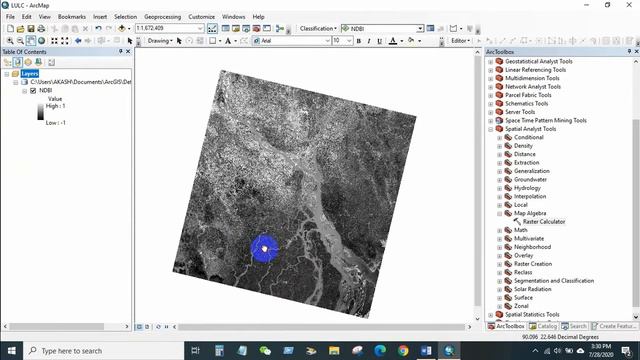Select the Layers data frame
The width and height of the screenshot is (640, 360).
pos(29,73)
